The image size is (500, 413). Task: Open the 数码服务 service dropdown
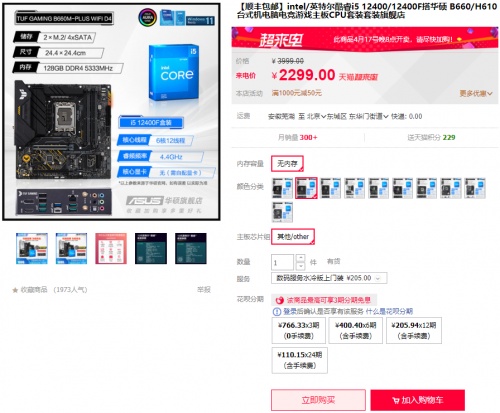(329, 278)
